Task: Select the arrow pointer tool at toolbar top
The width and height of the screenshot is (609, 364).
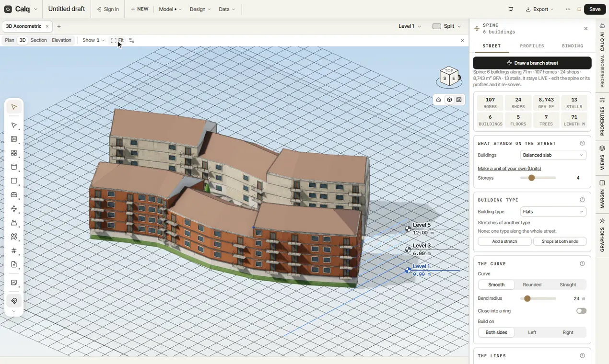Action: (14, 107)
